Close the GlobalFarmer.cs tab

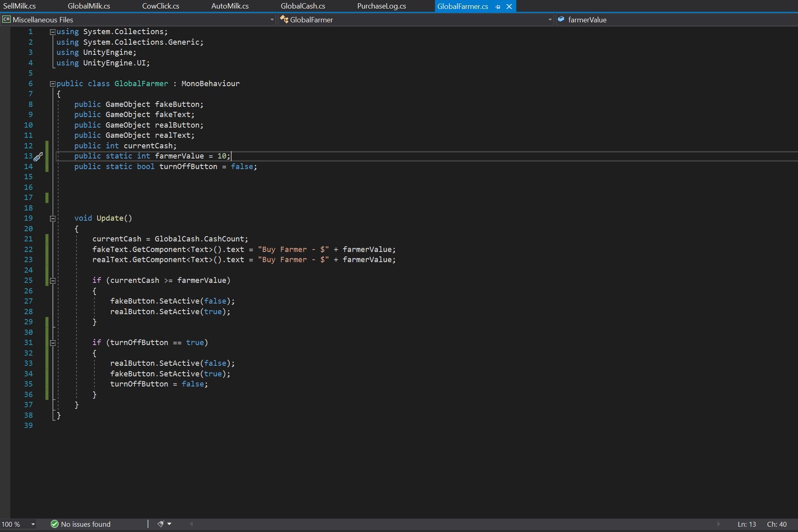509,7
